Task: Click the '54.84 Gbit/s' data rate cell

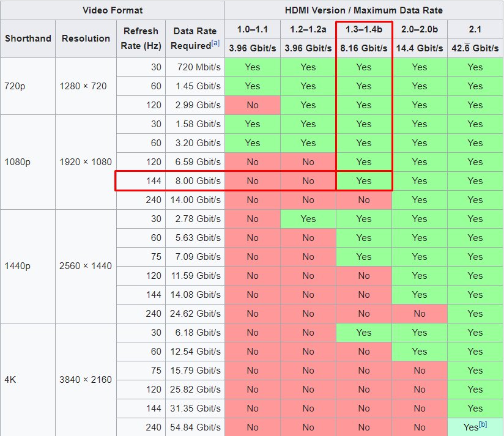Action: 195,427
